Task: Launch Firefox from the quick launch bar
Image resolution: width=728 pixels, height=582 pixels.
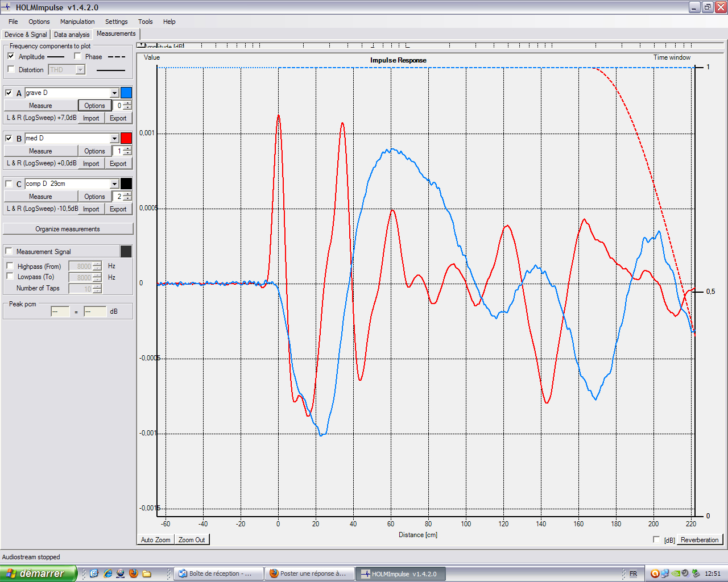Action: tap(134, 573)
